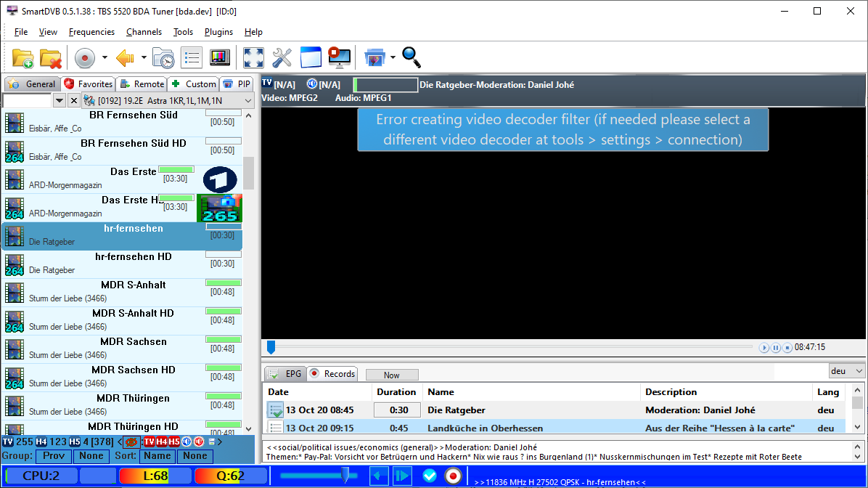Open settings with wrench and screwdriver icon
Screen dimensions: 868x488
(x=282, y=57)
